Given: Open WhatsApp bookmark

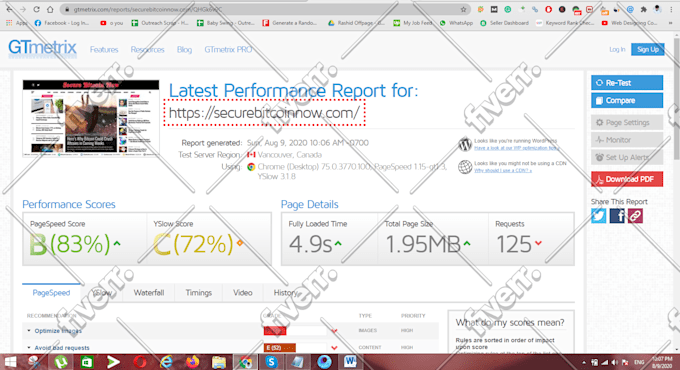Looking at the screenshot, I should (x=456, y=23).
